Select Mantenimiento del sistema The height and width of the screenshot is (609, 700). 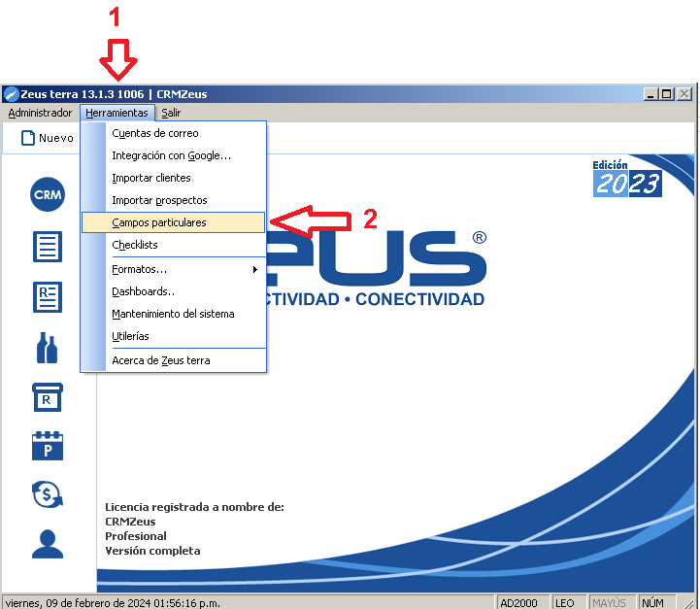(x=174, y=314)
